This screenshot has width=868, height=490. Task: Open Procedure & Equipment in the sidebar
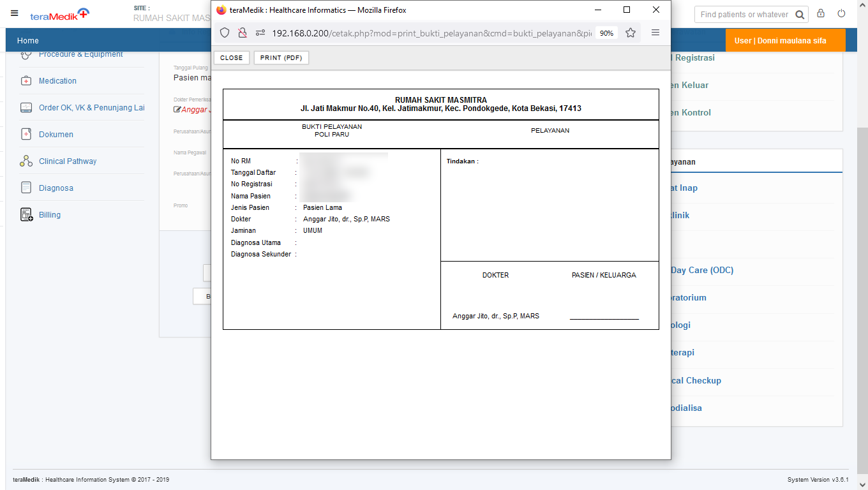pyautogui.click(x=80, y=55)
